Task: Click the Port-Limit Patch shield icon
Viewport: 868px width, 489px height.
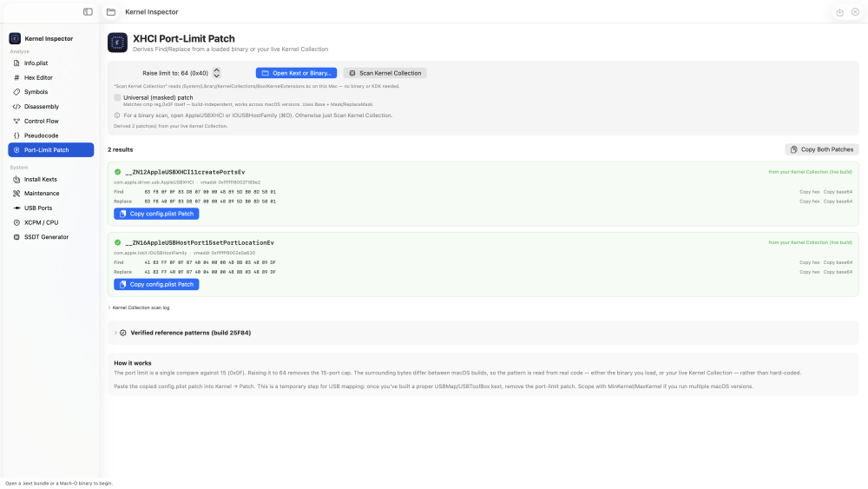Action: 16,150
